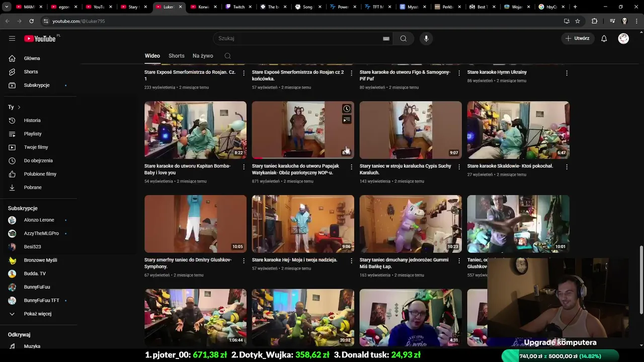Screen dimensions: 644x362
Task: Open options for Gummi Miś video
Action: [459, 261]
